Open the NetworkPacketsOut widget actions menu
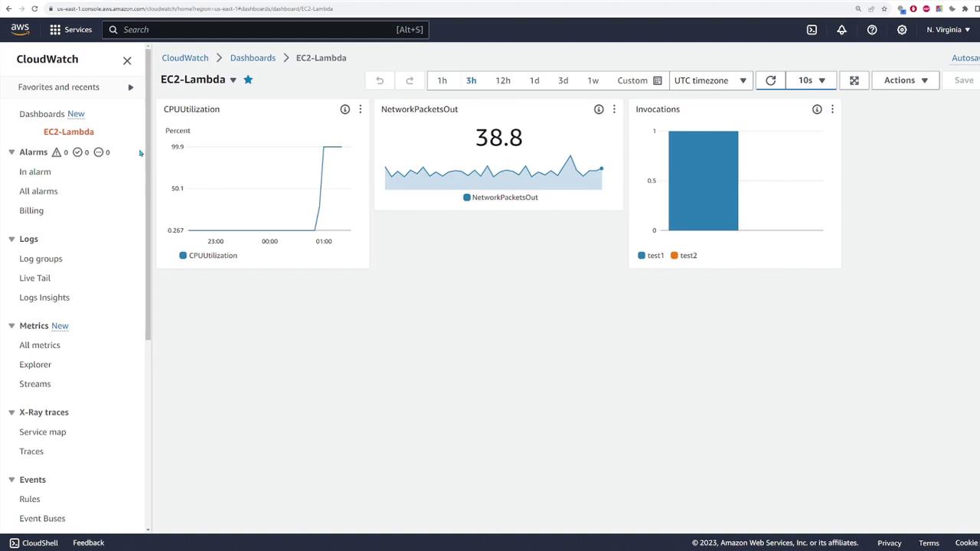Screen dimensions: 980x551 click(614, 109)
